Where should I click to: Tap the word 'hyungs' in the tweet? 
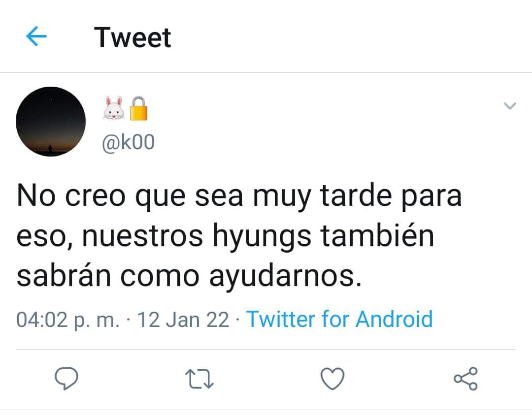coord(262,236)
